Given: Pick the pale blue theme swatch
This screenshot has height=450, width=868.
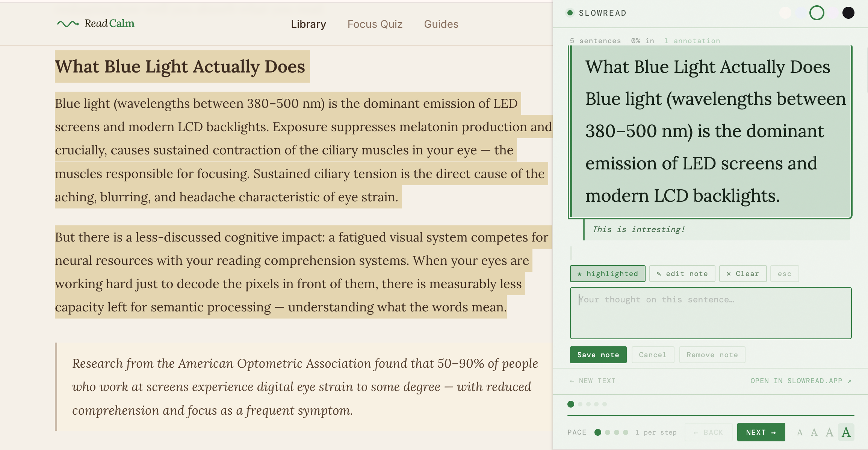Looking at the screenshot, I should (x=801, y=13).
